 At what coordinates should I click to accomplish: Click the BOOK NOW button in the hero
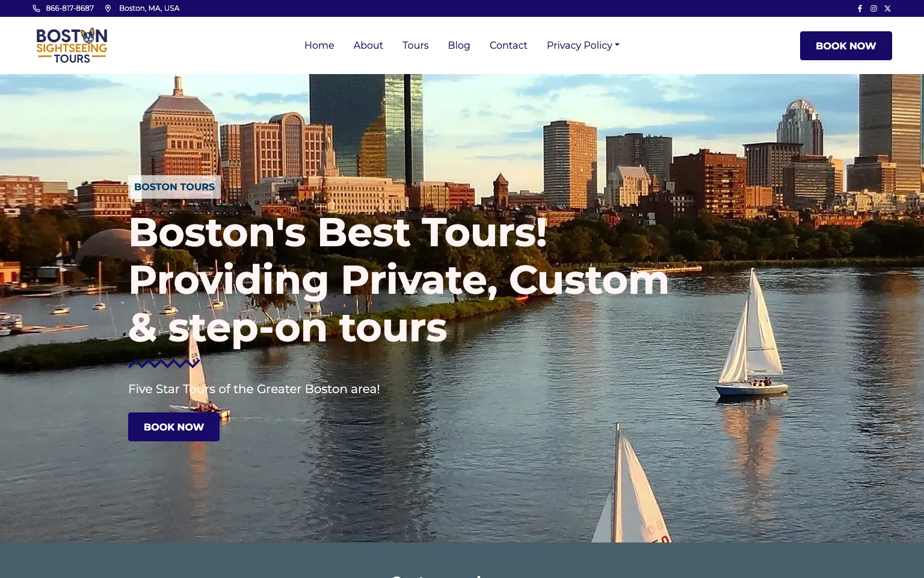(x=173, y=427)
